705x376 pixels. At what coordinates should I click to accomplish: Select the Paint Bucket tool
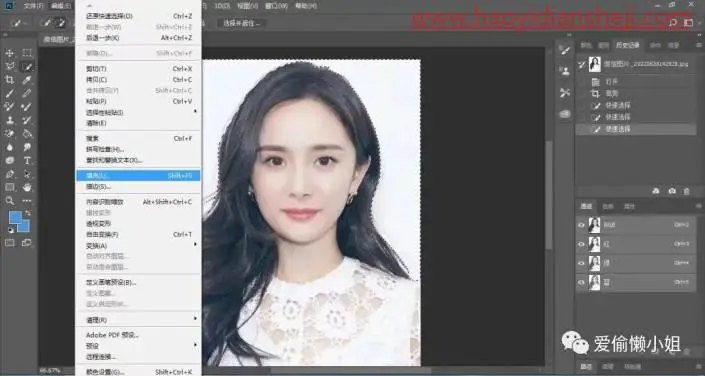pos(27,134)
